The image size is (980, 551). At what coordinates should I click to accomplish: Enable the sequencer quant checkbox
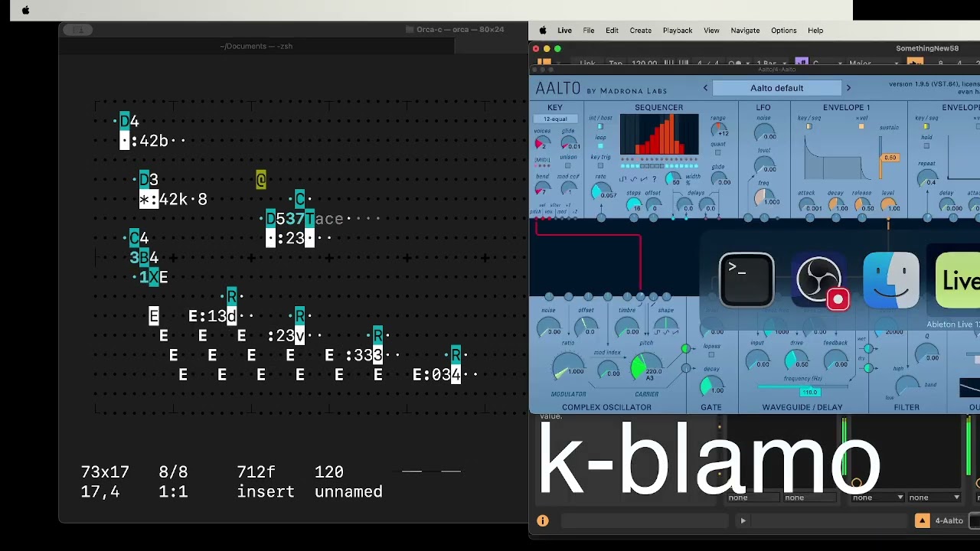[718, 152]
